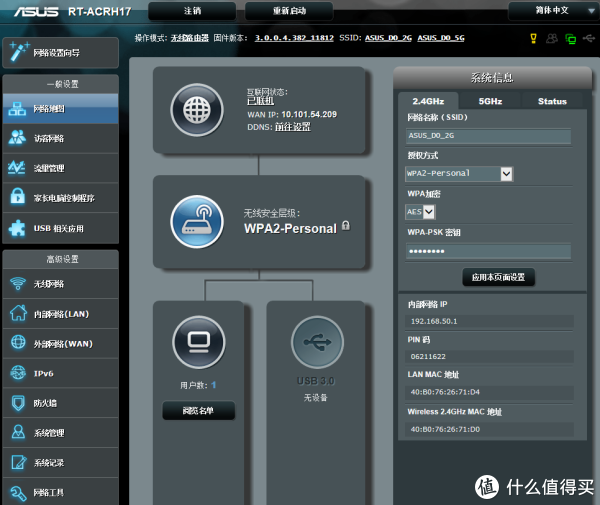600x505 pixels.
Task: Click the WPA-PSK password field
Action: pos(488,251)
